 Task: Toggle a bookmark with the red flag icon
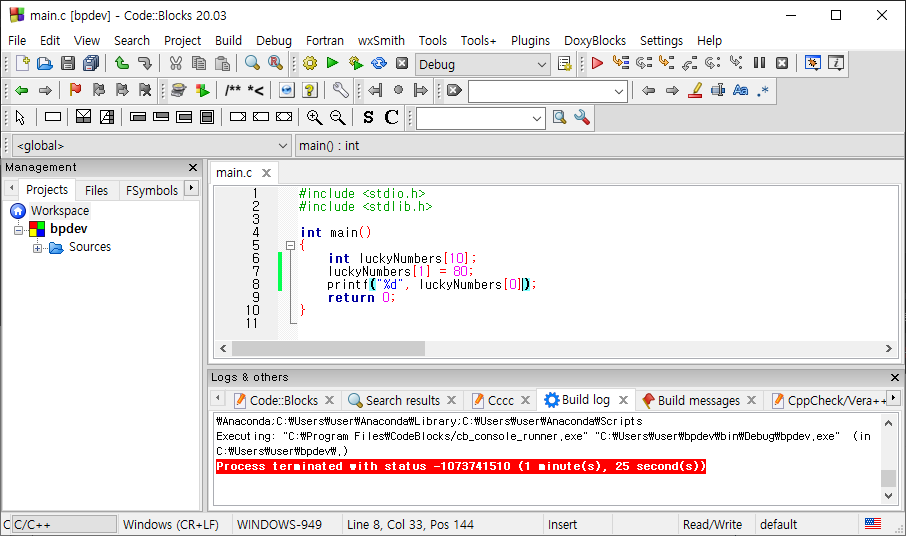point(75,90)
